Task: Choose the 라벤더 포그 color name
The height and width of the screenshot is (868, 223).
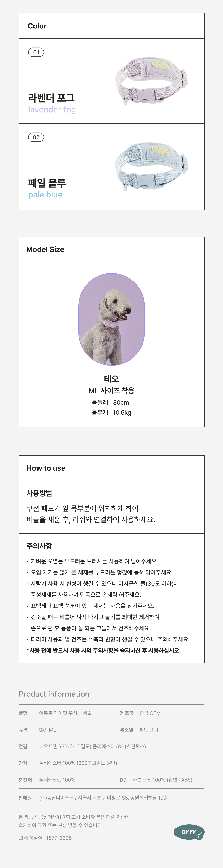Action: (51, 98)
